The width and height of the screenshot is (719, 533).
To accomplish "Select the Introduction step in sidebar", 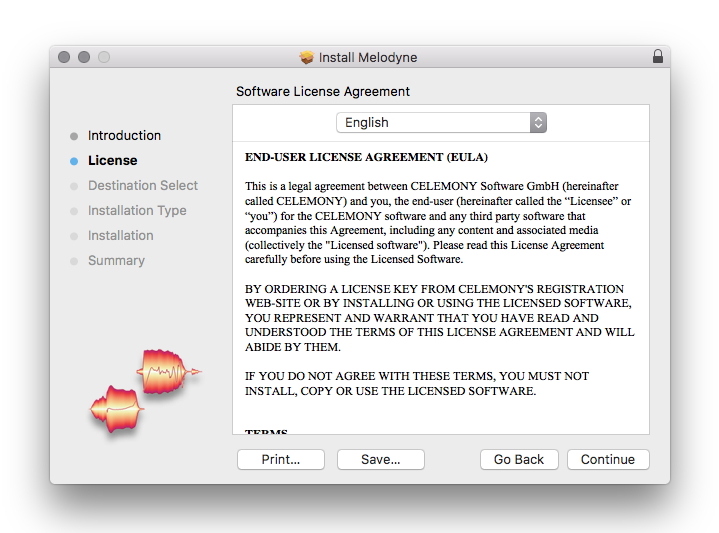I will pos(124,135).
